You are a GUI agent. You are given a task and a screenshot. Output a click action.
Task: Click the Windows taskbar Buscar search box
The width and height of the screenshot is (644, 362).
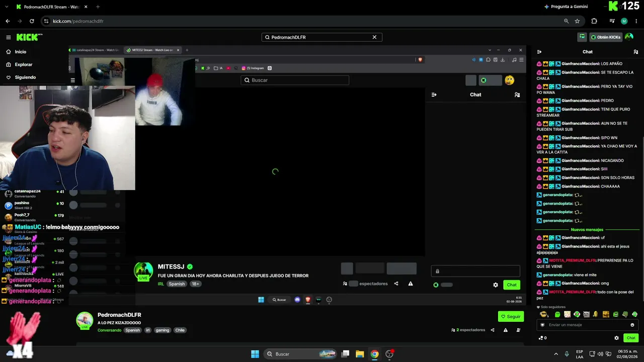pyautogui.click(x=300, y=354)
